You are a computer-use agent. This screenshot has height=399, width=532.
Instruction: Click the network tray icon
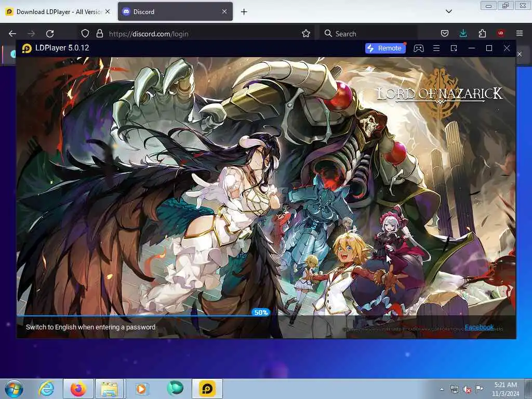pos(454,390)
